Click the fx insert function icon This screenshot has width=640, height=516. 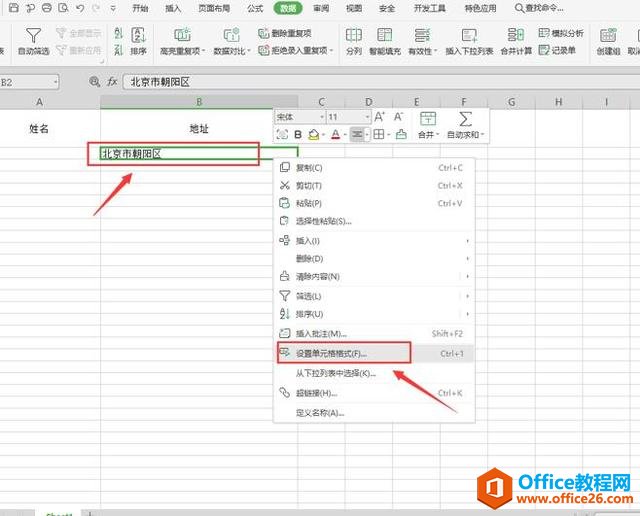click(112, 82)
